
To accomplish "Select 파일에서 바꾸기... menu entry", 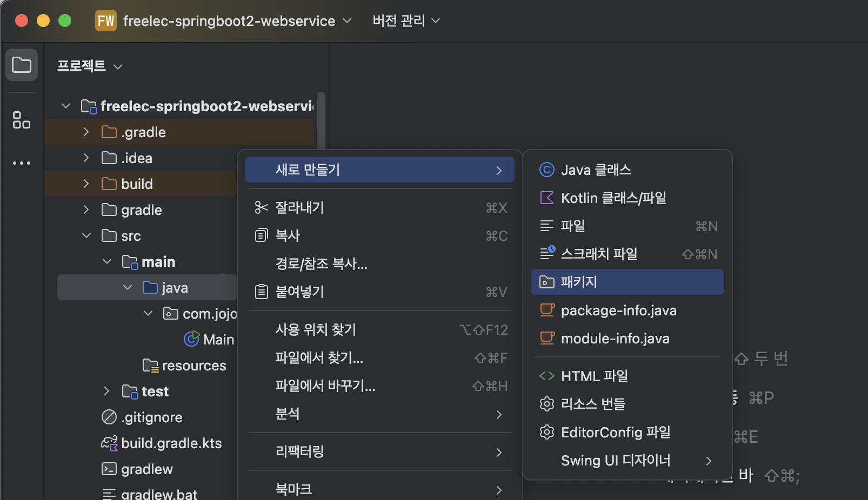I will 379,386.
